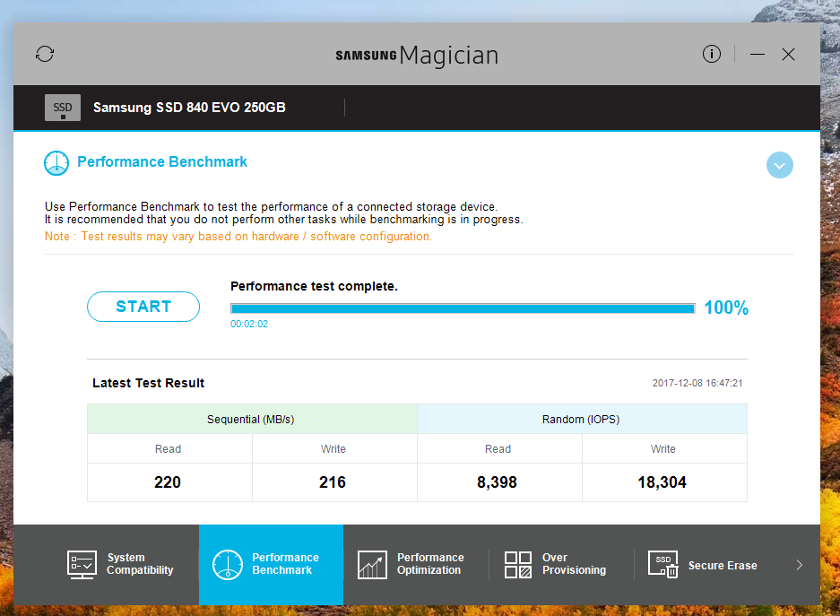
Task: Click the Samsung Magician title logo
Action: pyautogui.click(x=418, y=56)
